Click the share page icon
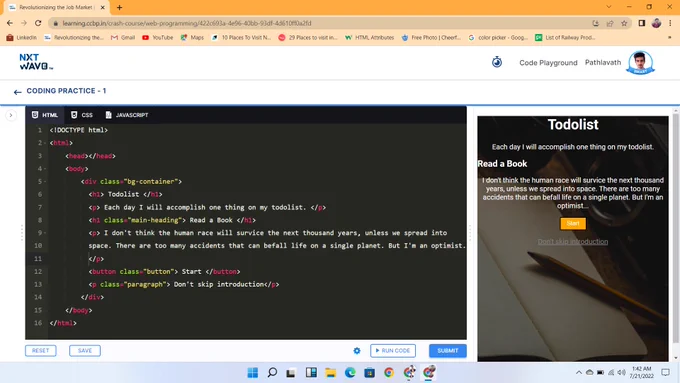680x383 pixels. point(610,23)
